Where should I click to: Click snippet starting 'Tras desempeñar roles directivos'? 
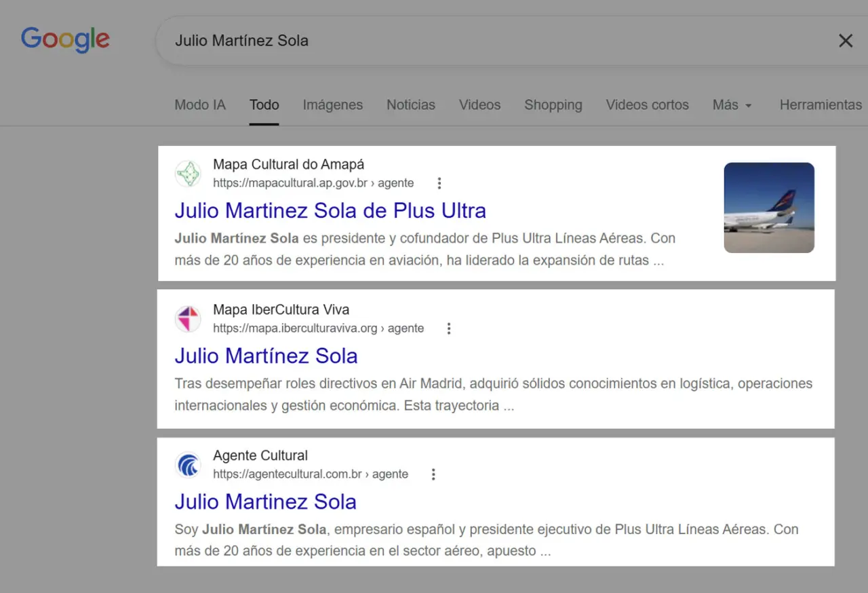click(493, 394)
